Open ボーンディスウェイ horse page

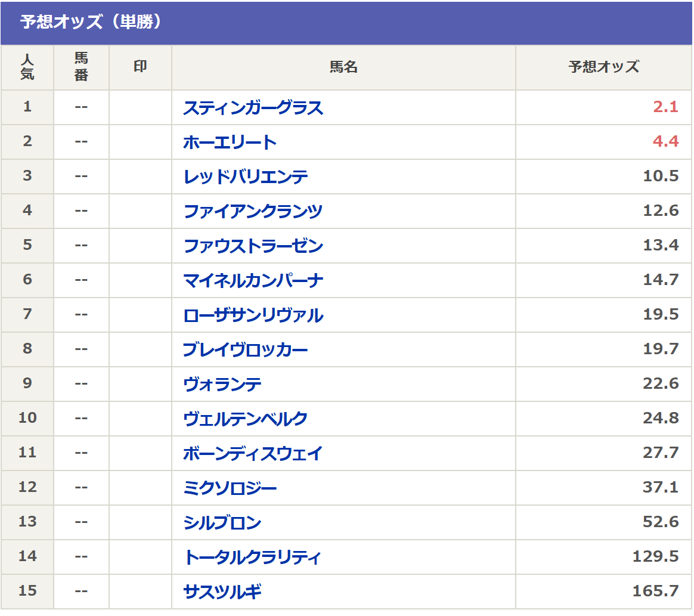(x=253, y=454)
